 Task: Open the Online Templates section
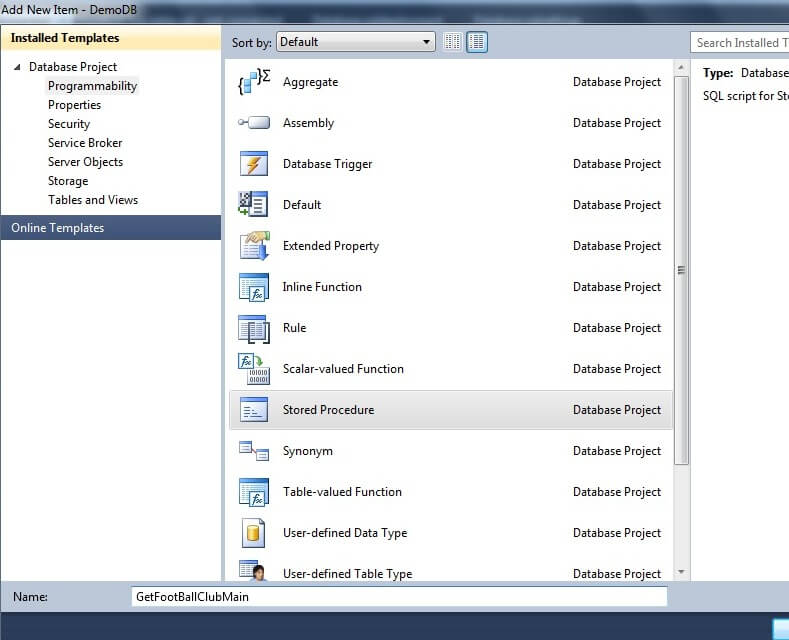click(x=111, y=227)
